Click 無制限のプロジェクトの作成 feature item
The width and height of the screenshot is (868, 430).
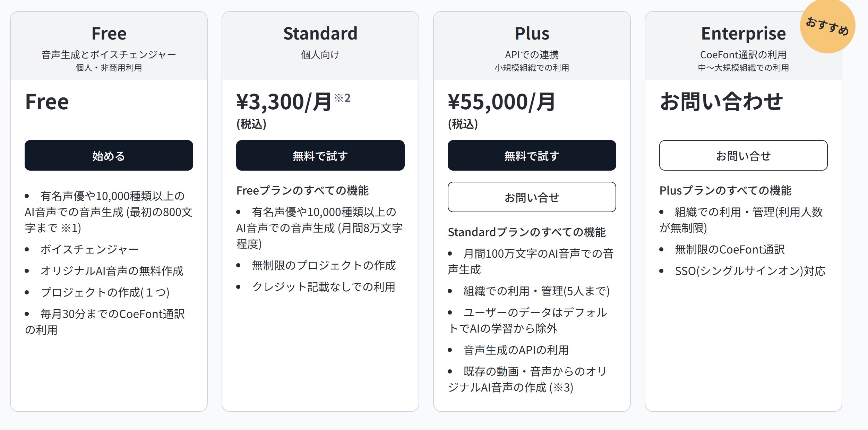(324, 265)
